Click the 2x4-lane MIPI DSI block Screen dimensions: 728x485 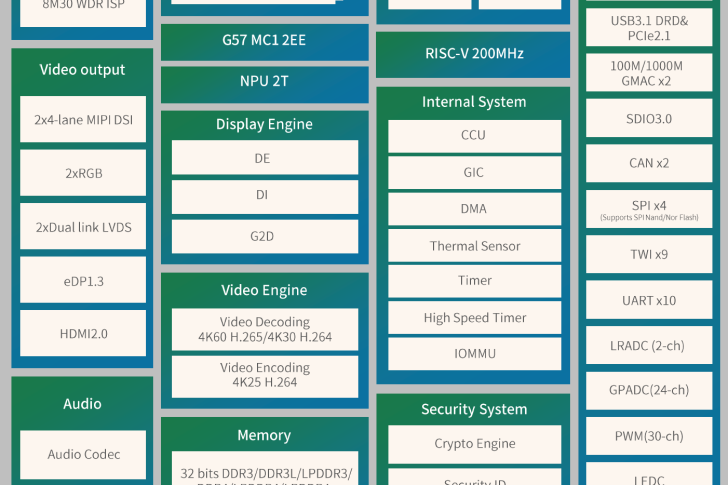(x=83, y=120)
